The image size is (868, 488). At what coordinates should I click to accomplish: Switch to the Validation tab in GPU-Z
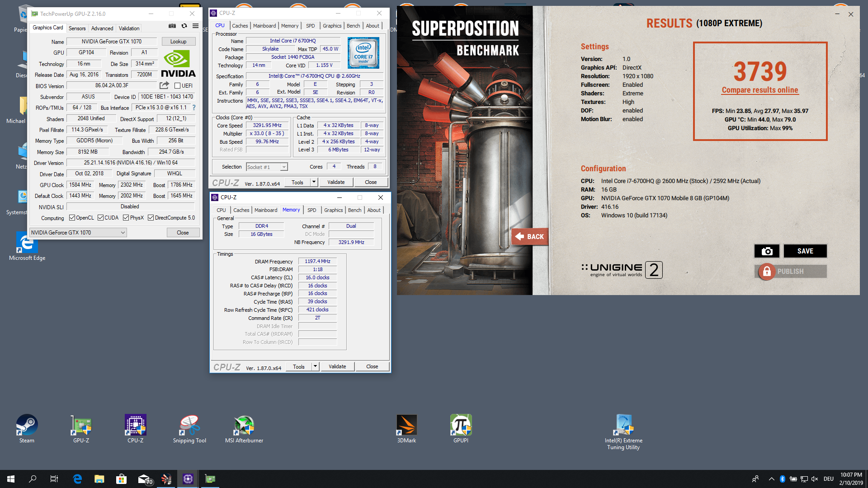click(129, 28)
